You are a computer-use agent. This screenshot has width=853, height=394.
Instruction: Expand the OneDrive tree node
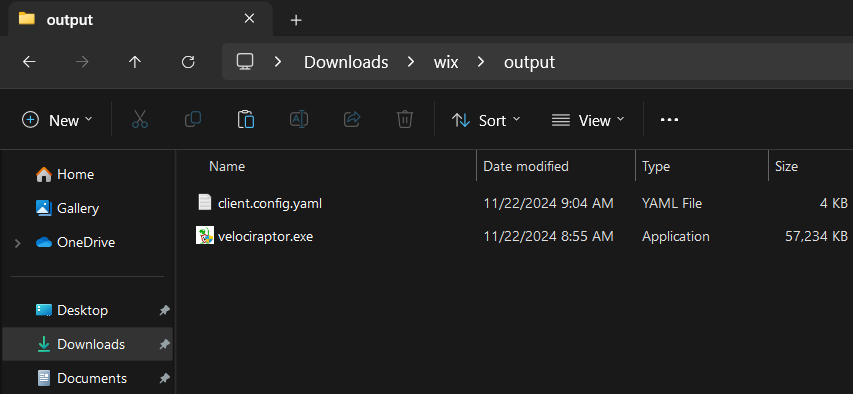point(17,243)
